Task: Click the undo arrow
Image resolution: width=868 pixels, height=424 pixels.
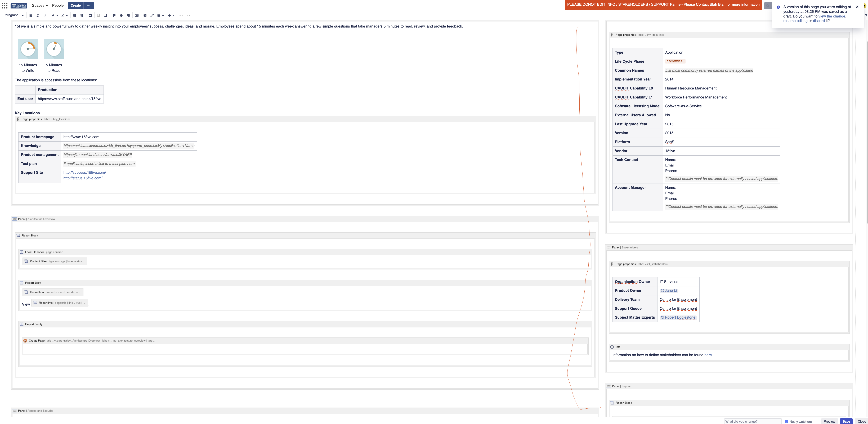Action: click(x=181, y=16)
